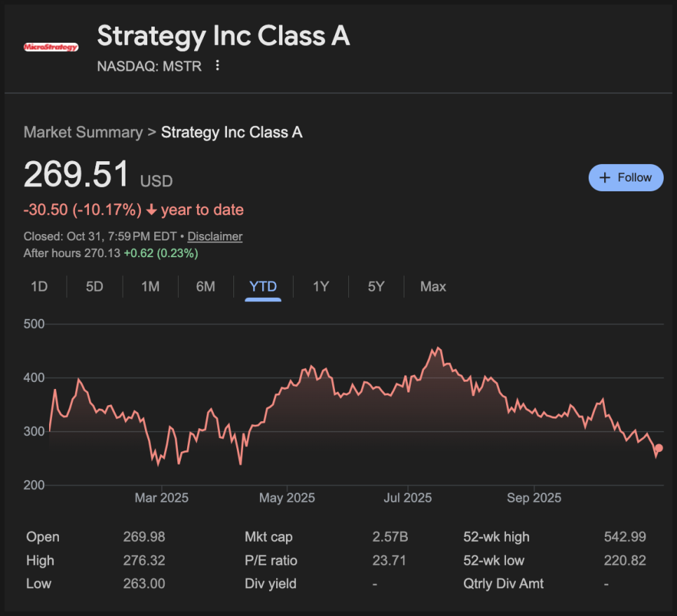The height and width of the screenshot is (616, 677).
Task: Click the 52-wk high value 542.99
Action: pyautogui.click(x=624, y=538)
